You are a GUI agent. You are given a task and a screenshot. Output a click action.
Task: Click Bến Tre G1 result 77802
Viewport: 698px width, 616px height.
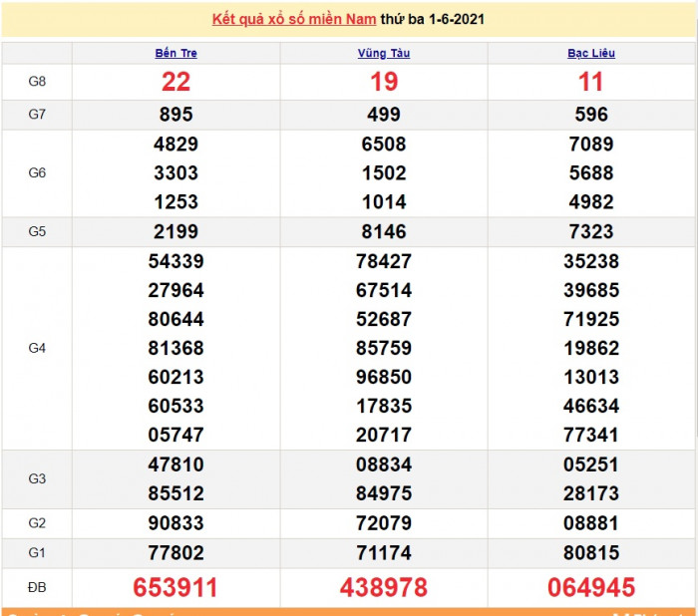coord(175,552)
